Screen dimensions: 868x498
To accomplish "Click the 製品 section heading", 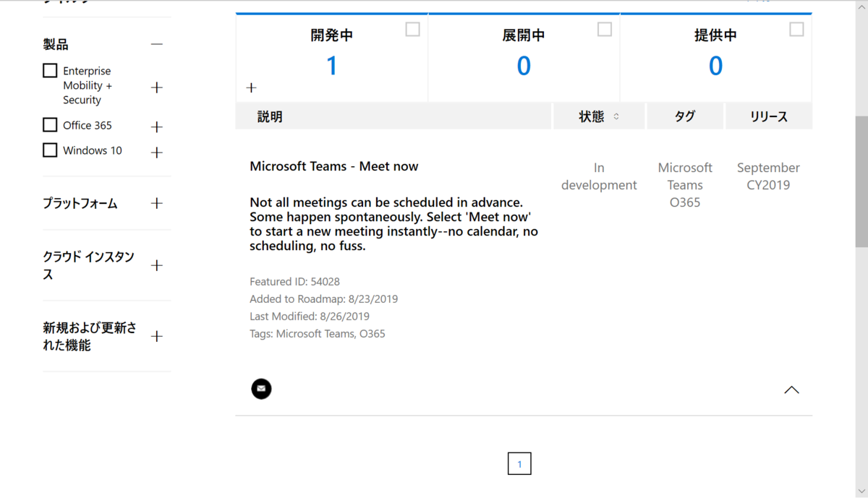I will pyautogui.click(x=56, y=45).
